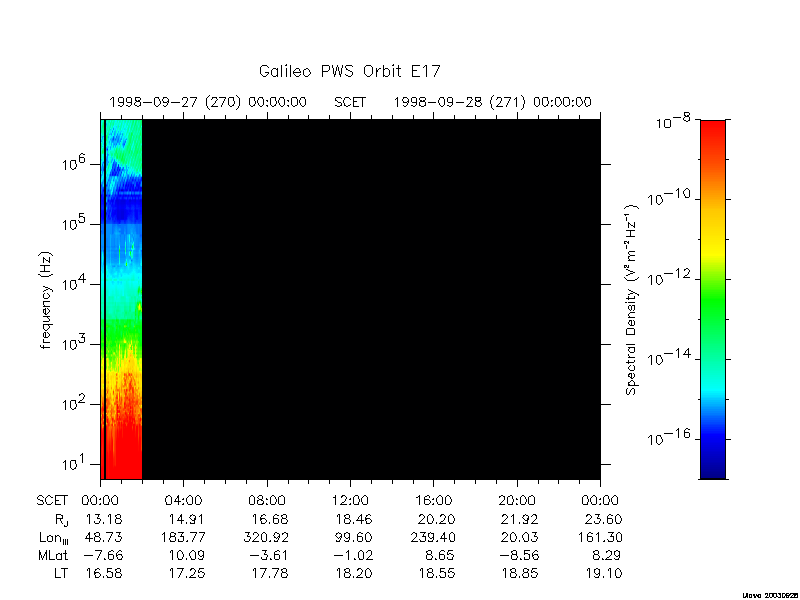Screen dimensions: 800x600
Task: Click the RJ value '20.20'
Action: tap(436, 519)
